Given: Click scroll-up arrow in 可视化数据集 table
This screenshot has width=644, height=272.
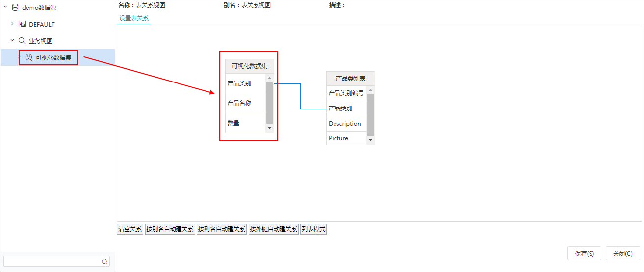Looking at the screenshot, I should click(269, 78).
